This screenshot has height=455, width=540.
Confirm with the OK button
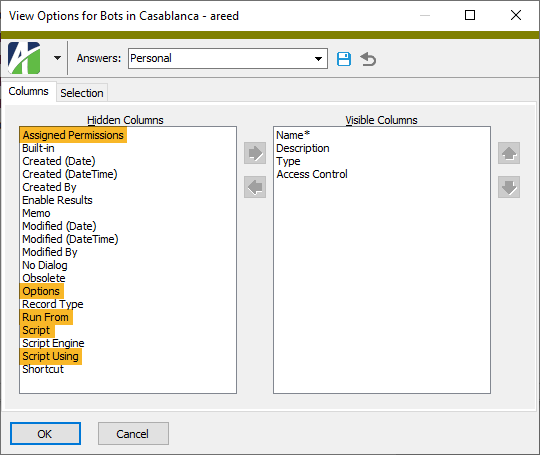45,434
